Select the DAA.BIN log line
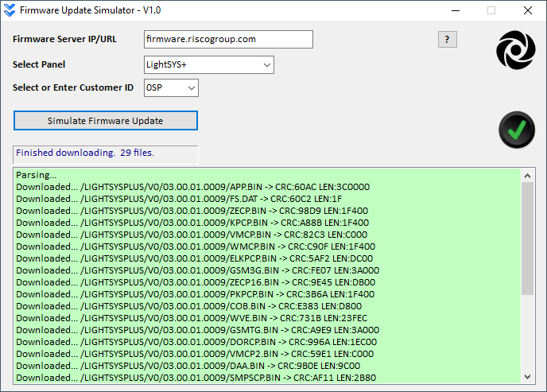547x392 pixels. point(188,366)
